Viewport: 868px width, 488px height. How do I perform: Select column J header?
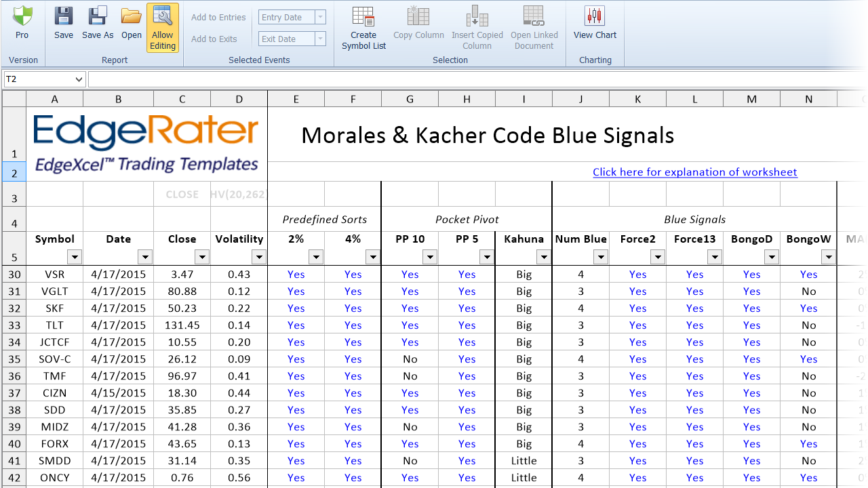pos(581,99)
